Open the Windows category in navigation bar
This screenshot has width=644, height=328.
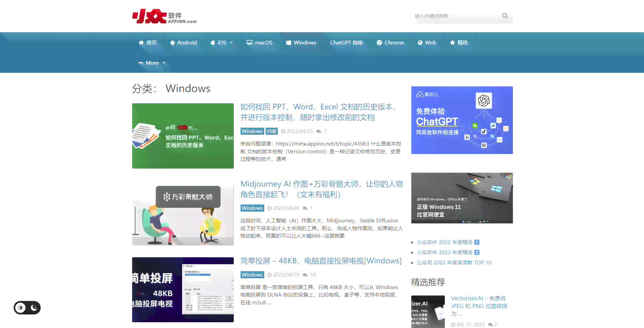(301, 43)
